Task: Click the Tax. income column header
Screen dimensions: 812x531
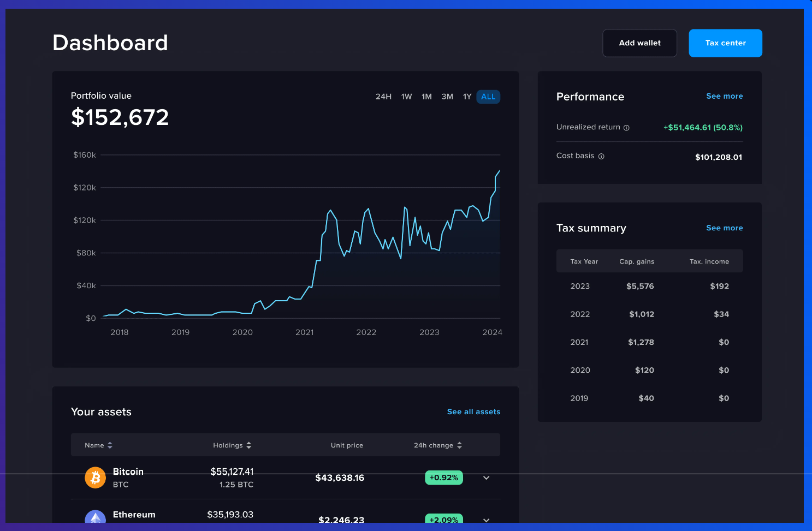Action: tap(709, 261)
